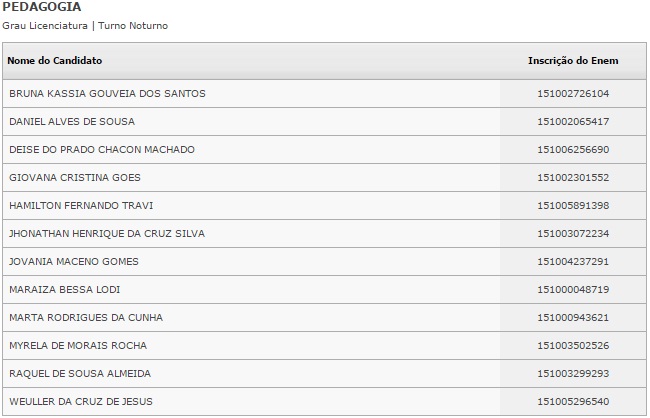
Task: Select candidate Jhonathan Henrique da Cruz Silva
Action: (107, 234)
